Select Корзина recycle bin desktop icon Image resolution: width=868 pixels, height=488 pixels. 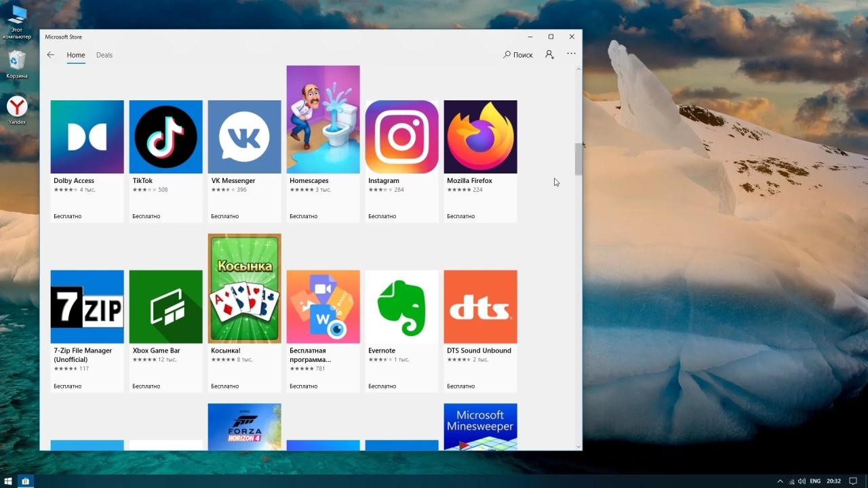click(x=17, y=65)
